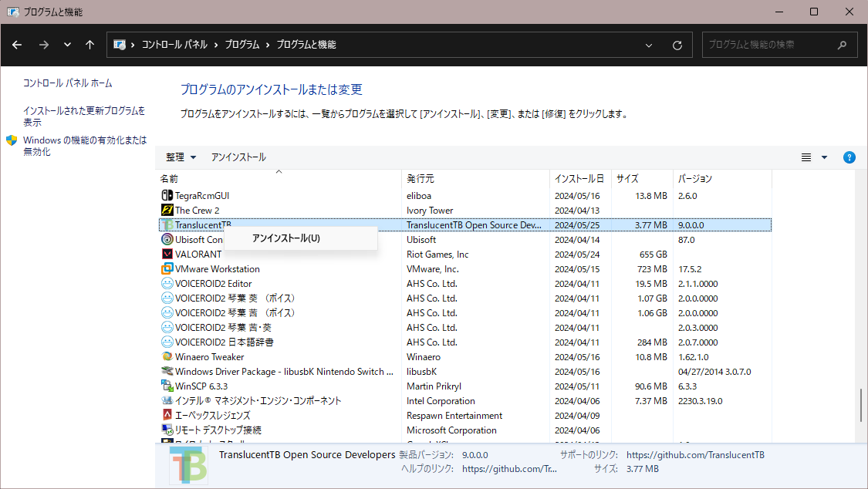Viewport: 868px width, 489px height.
Task: Click プログラムと機能 breadcrumb segment
Action: pyautogui.click(x=306, y=45)
